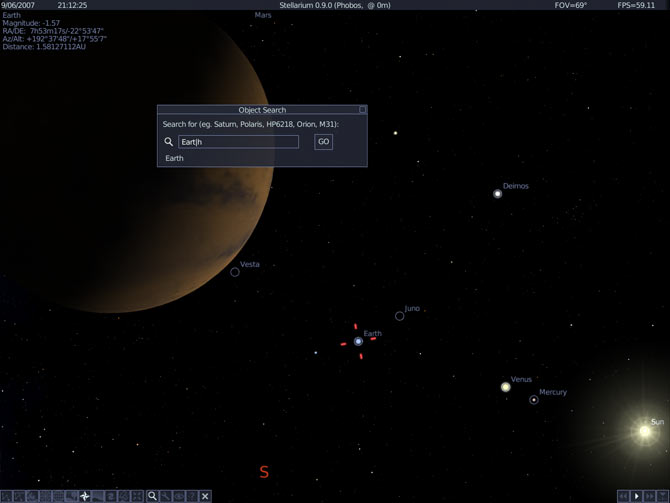Open search window with magnifier toolbar icon
Image resolution: width=670 pixels, height=503 pixels.
click(x=153, y=496)
